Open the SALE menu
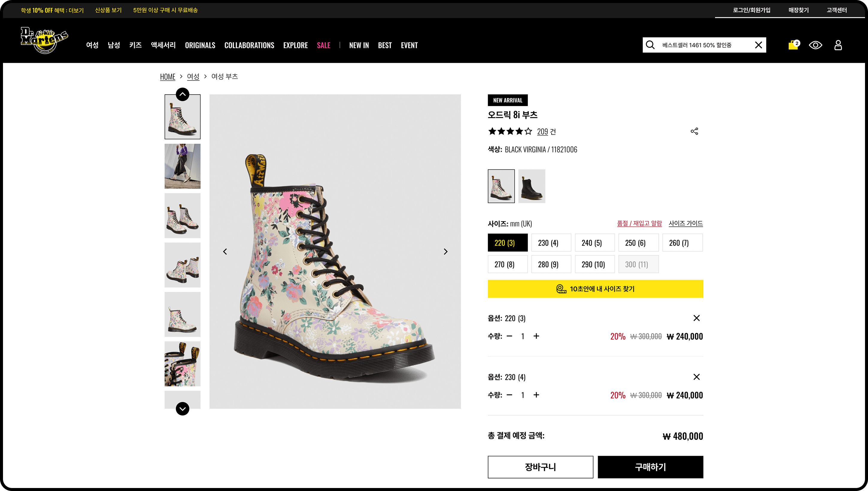This screenshot has height=491, width=868. (x=323, y=45)
